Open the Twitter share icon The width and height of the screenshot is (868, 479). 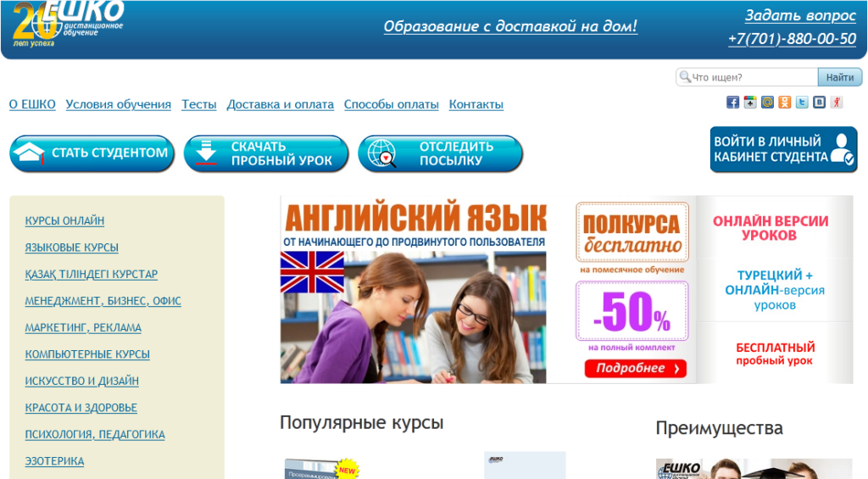coord(802,103)
